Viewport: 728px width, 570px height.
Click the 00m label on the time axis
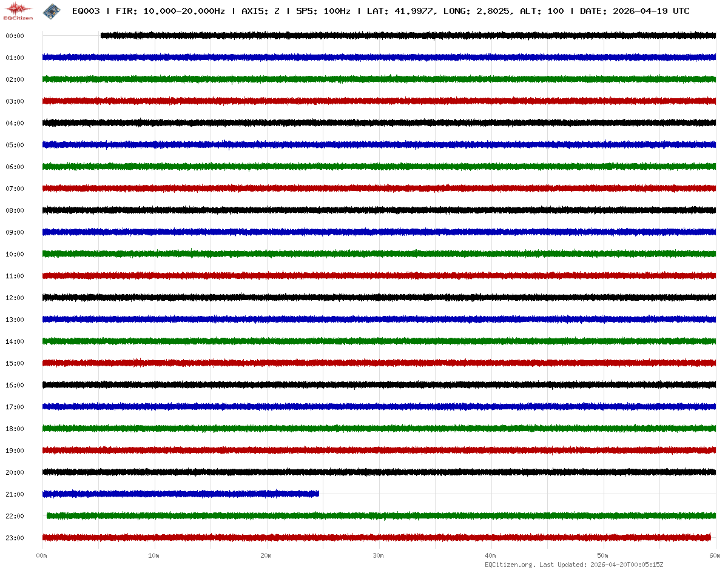42,555
